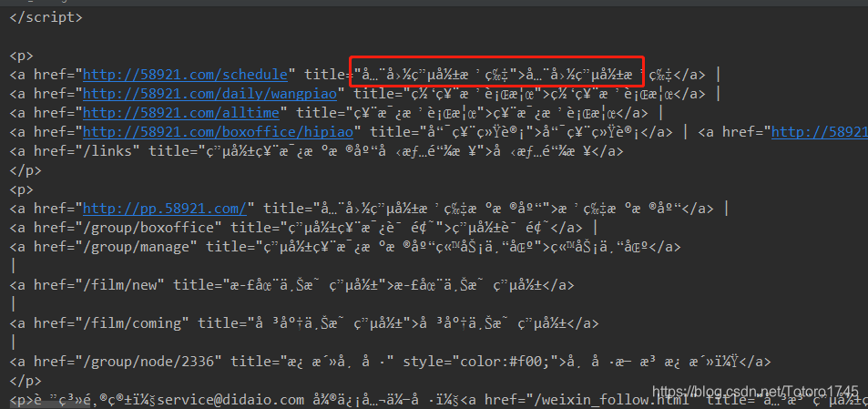Click the "/group/node/2336" href text
The image size is (868, 409).
coord(148,362)
